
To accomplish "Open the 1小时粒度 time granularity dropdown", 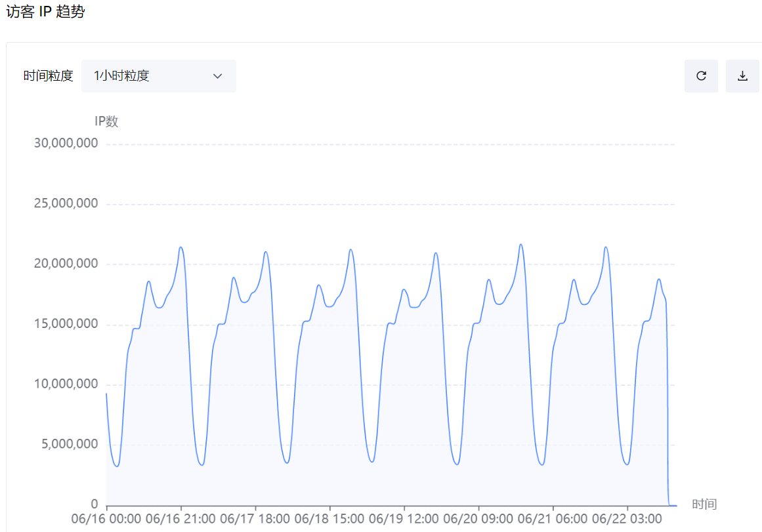I will (x=158, y=76).
